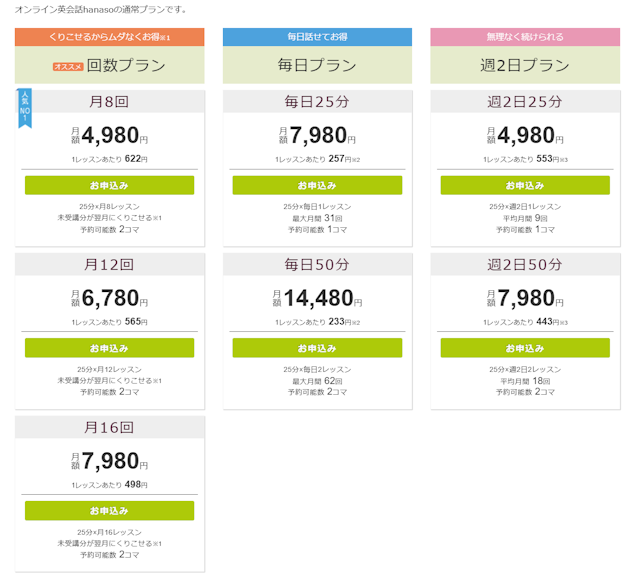This screenshot has width=640, height=583.
Task: Click お申込み button for 月12回 plan
Action: 109,348
